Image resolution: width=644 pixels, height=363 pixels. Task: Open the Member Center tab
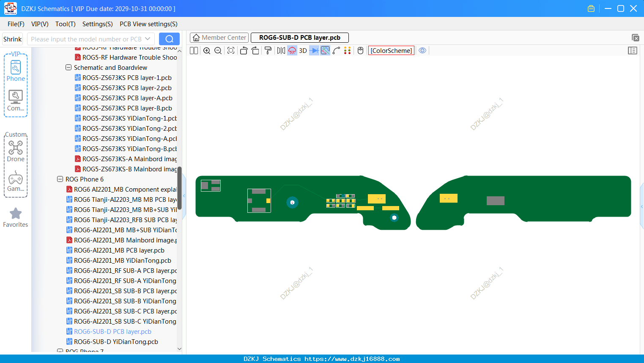[x=219, y=38]
